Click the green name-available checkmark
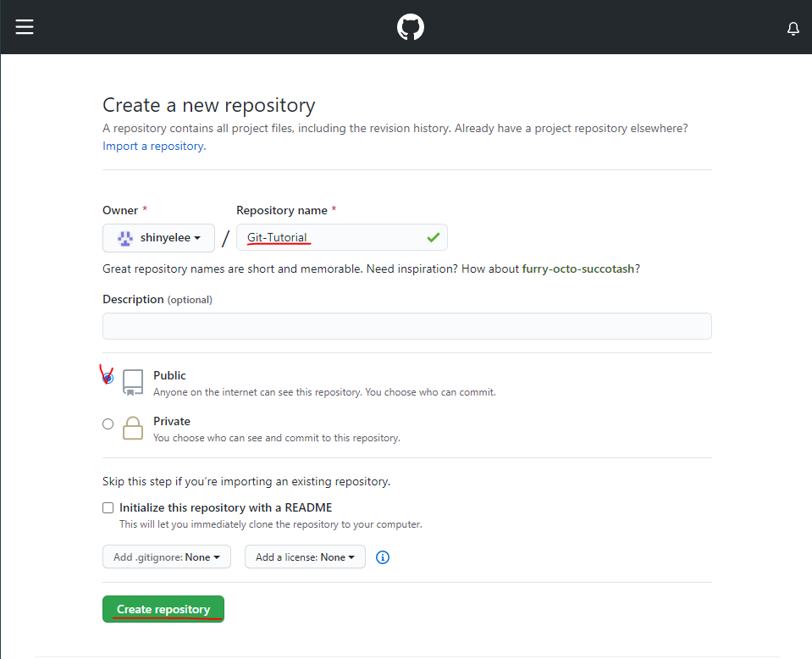 click(434, 237)
